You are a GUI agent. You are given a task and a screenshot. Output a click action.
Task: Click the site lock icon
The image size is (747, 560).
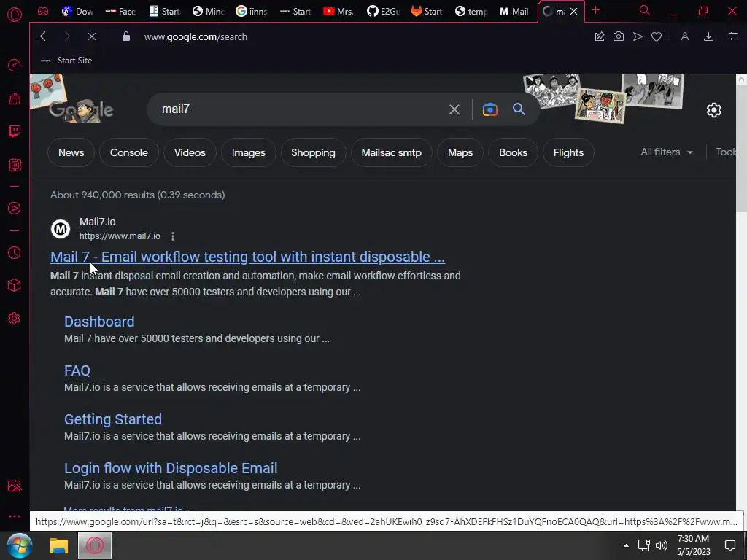126,36
